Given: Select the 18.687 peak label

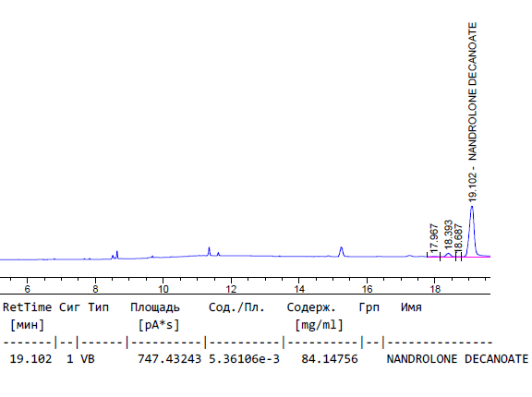Looking at the screenshot, I should [458, 237].
